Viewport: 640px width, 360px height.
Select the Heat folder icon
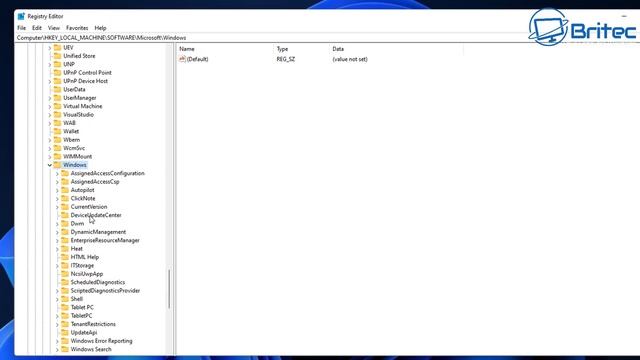(x=65, y=249)
